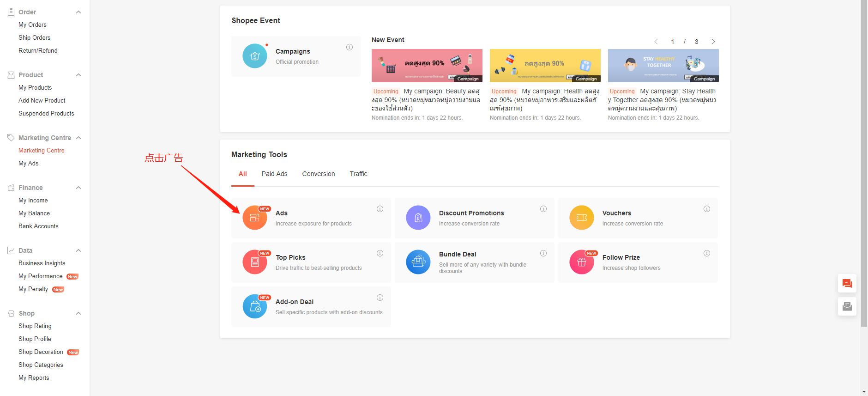Collapse the Finance sidebar section
Screen dimensions: 868x396
tap(78, 188)
